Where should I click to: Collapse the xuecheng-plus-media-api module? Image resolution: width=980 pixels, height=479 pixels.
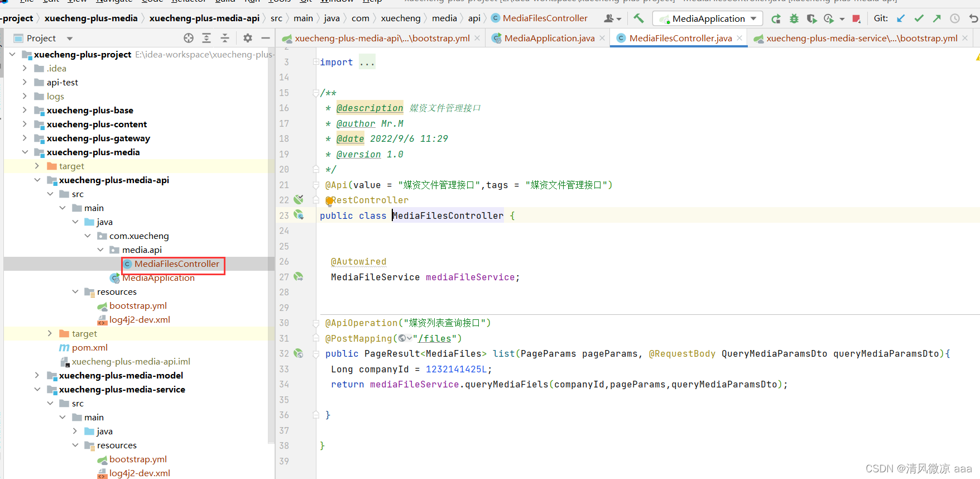[37, 180]
